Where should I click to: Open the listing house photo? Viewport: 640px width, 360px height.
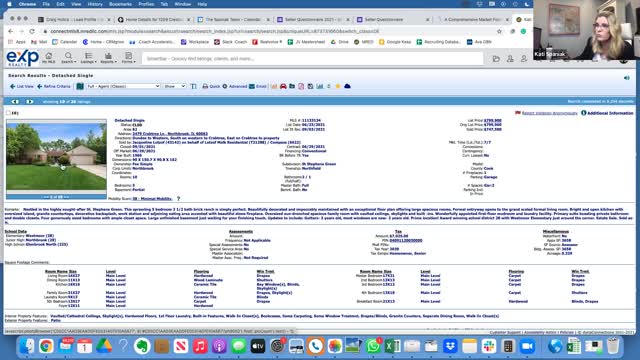tap(56, 156)
